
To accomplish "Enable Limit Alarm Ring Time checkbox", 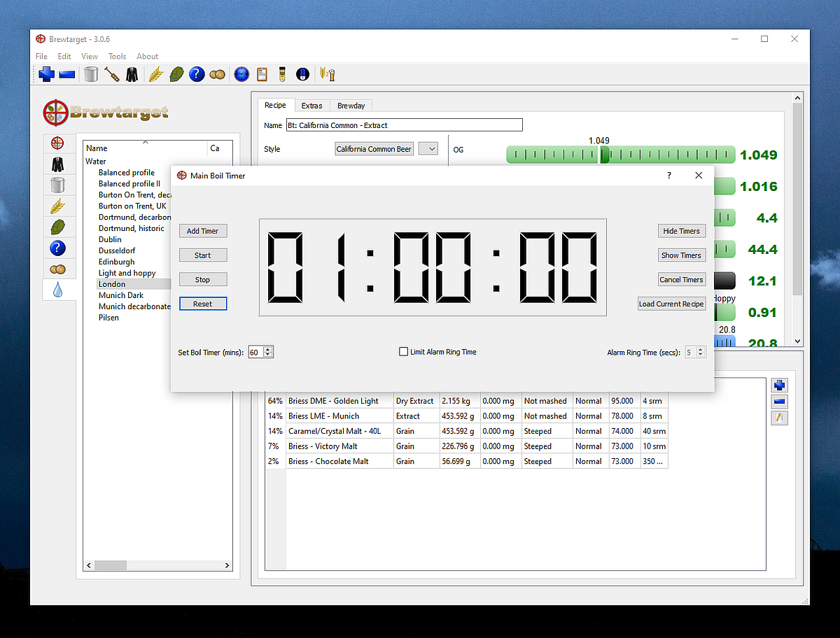I will 403,352.
